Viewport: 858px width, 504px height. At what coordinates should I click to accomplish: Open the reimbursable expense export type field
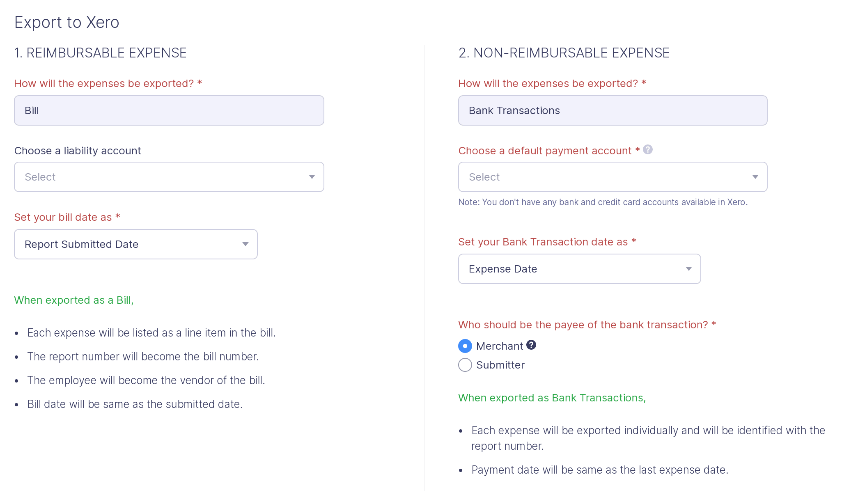pos(168,110)
